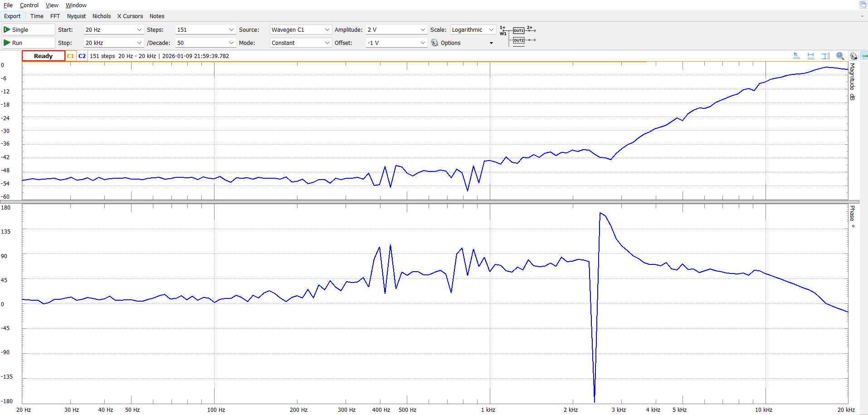
Task: Toggle channel C2 visibility
Action: (82, 56)
